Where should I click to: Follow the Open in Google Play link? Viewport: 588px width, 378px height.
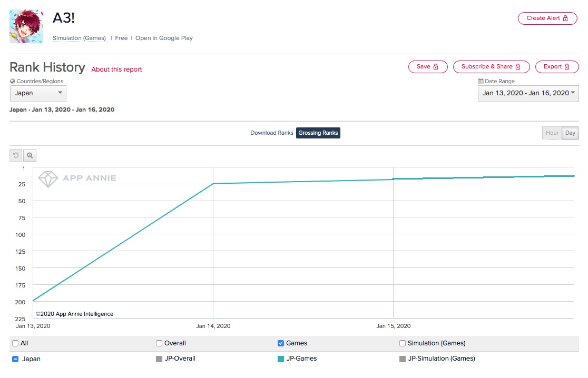164,38
